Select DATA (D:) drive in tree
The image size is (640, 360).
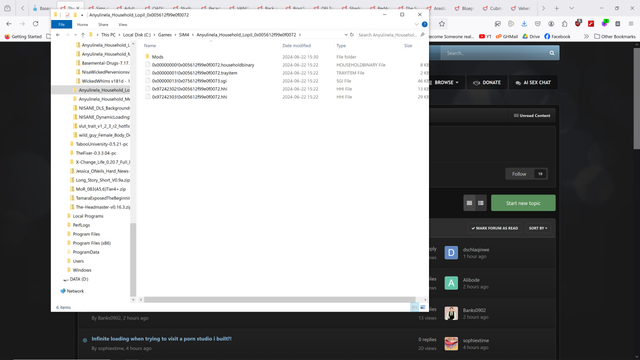tap(79, 279)
